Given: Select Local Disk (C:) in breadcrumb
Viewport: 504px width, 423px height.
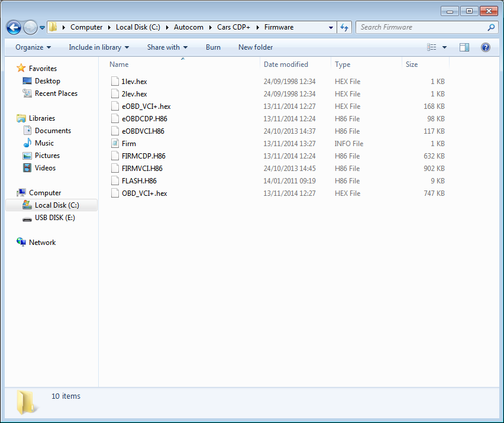Looking at the screenshot, I should pyautogui.click(x=138, y=27).
